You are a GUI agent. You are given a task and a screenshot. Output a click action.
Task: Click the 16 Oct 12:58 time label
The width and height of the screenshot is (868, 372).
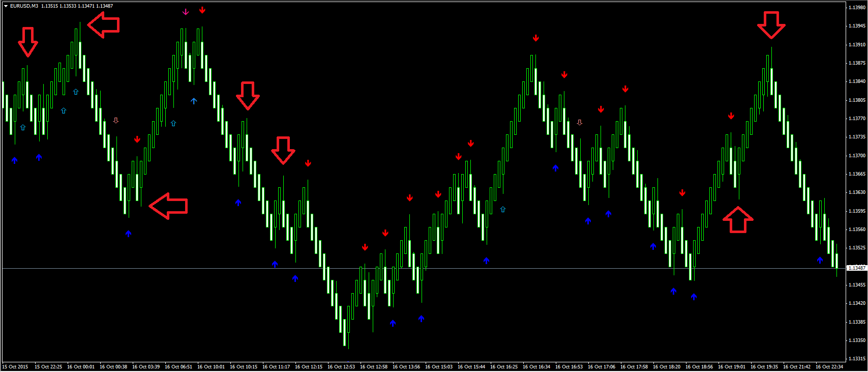coord(374,367)
